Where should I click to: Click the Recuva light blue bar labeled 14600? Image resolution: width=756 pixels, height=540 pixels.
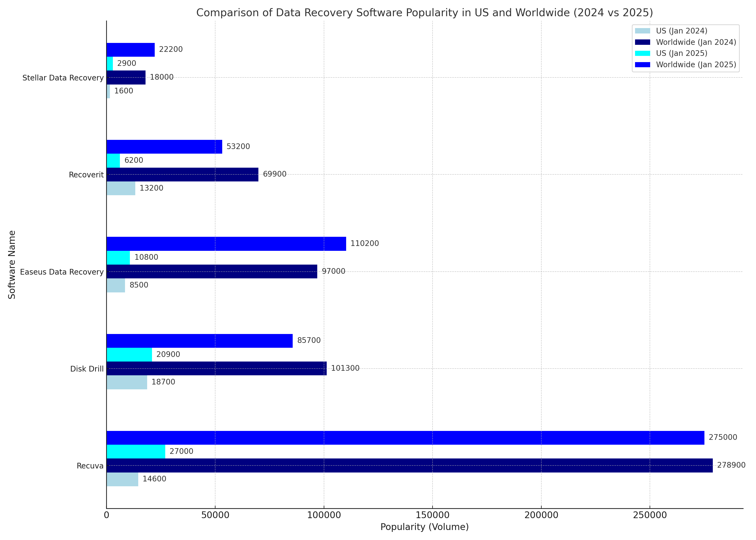tap(122, 480)
